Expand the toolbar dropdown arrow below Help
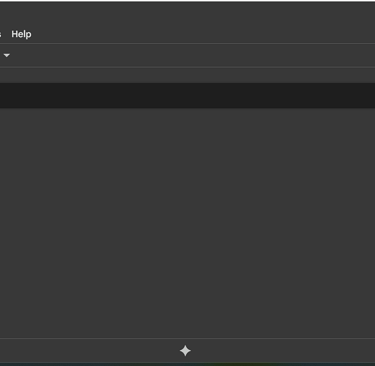Image resolution: width=375 pixels, height=366 pixels. tap(7, 55)
